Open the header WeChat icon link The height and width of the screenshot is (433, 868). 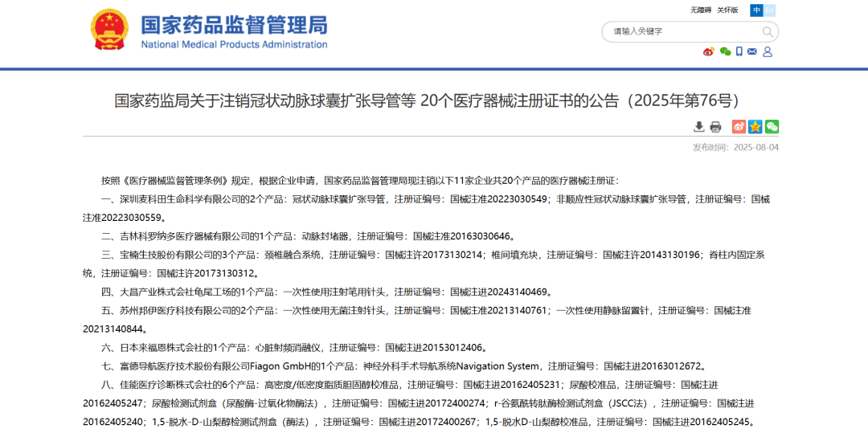point(725,52)
